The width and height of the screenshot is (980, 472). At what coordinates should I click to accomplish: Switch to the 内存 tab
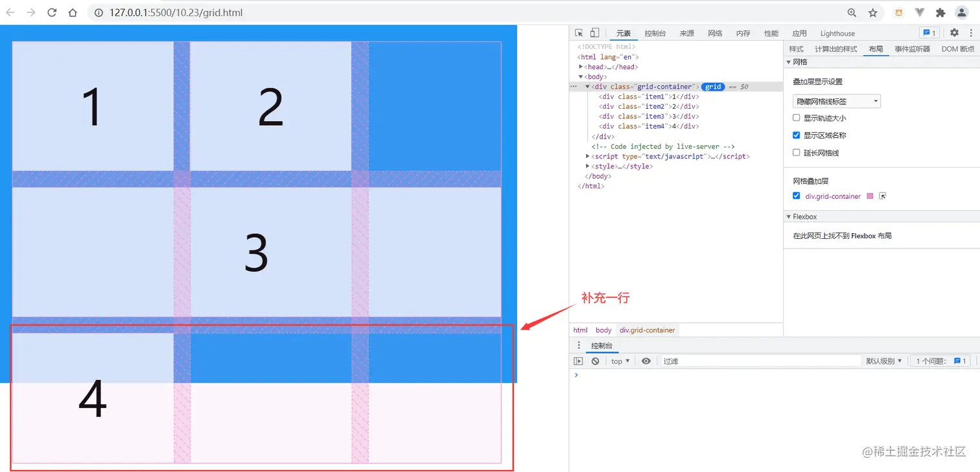click(743, 34)
